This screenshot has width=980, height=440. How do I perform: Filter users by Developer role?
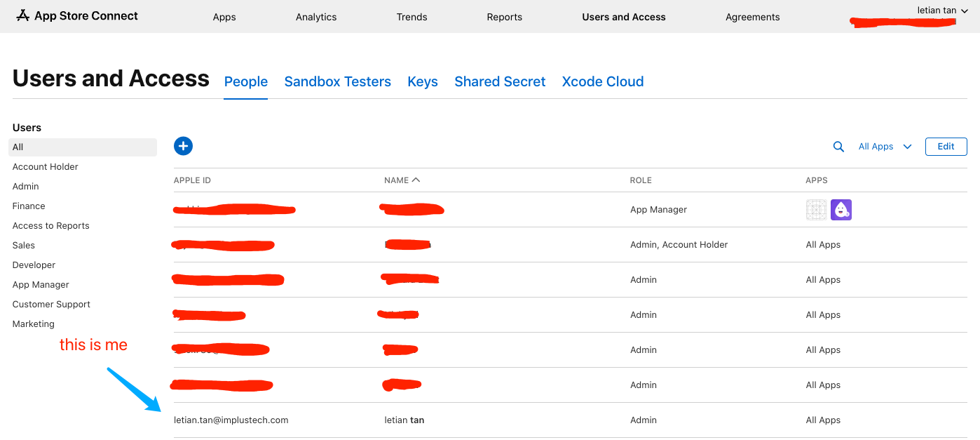(x=34, y=265)
